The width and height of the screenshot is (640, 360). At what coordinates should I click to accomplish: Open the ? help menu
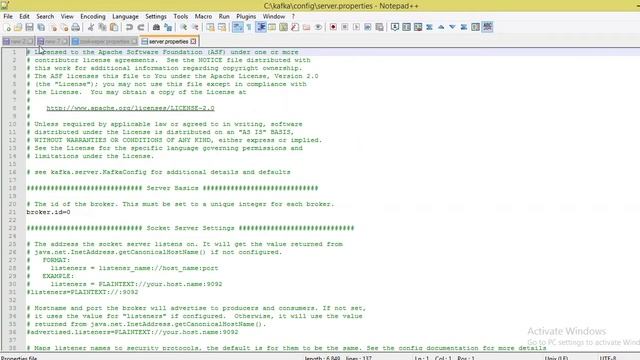click(x=293, y=16)
